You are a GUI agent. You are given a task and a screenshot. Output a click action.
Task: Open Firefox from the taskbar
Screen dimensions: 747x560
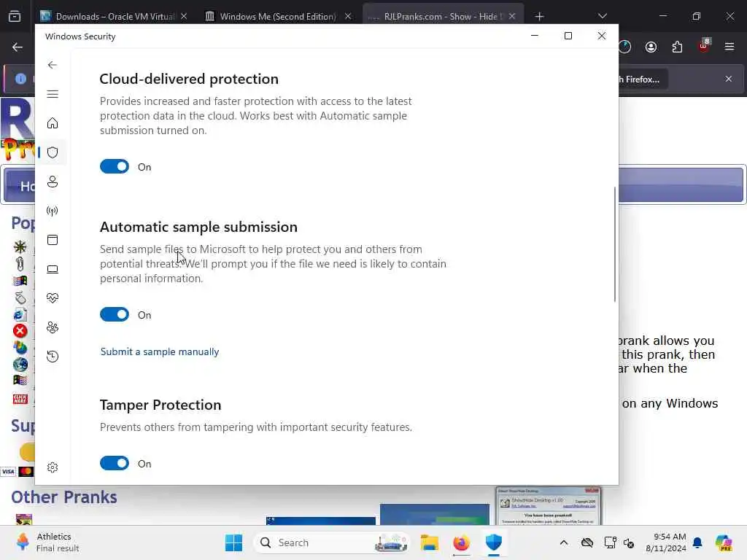point(461,542)
